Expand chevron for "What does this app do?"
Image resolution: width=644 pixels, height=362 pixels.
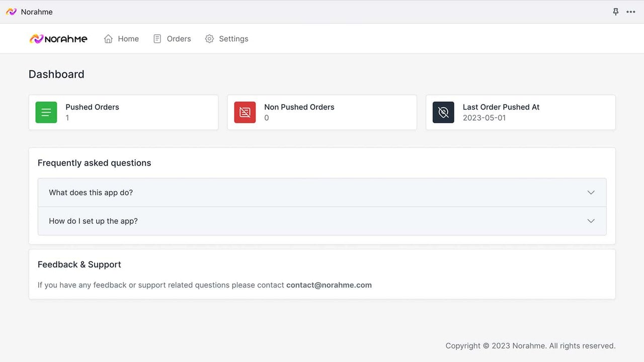[x=591, y=193]
